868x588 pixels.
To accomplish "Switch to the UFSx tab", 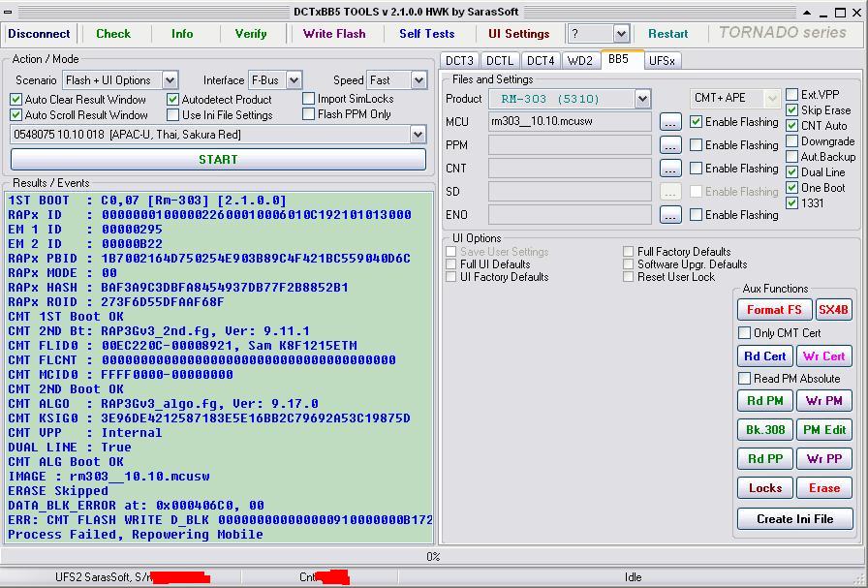I will tap(662, 60).
